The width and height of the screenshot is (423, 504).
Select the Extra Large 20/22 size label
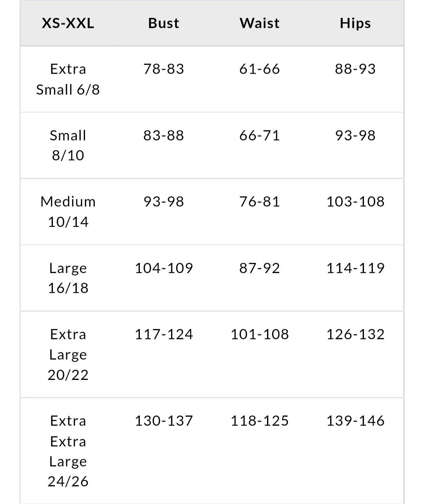pyautogui.click(x=68, y=355)
